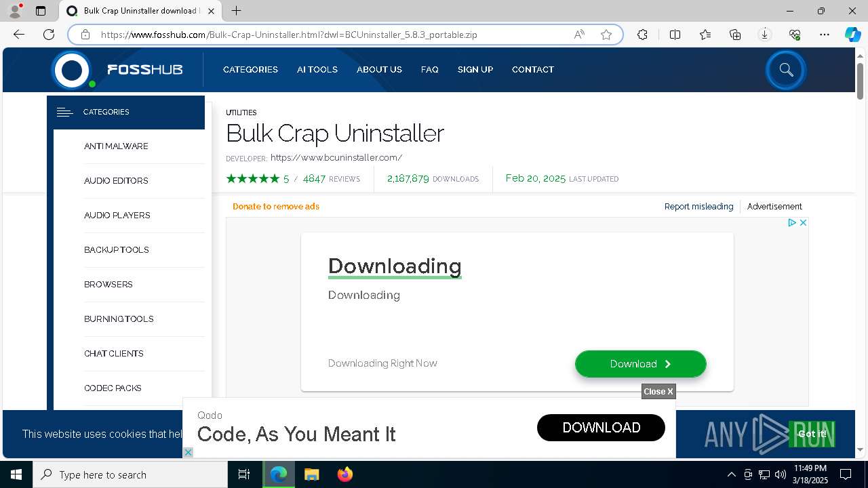Image resolution: width=868 pixels, height=488 pixels.
Task: Click Donate to remove ads
Action: (276, 207)
